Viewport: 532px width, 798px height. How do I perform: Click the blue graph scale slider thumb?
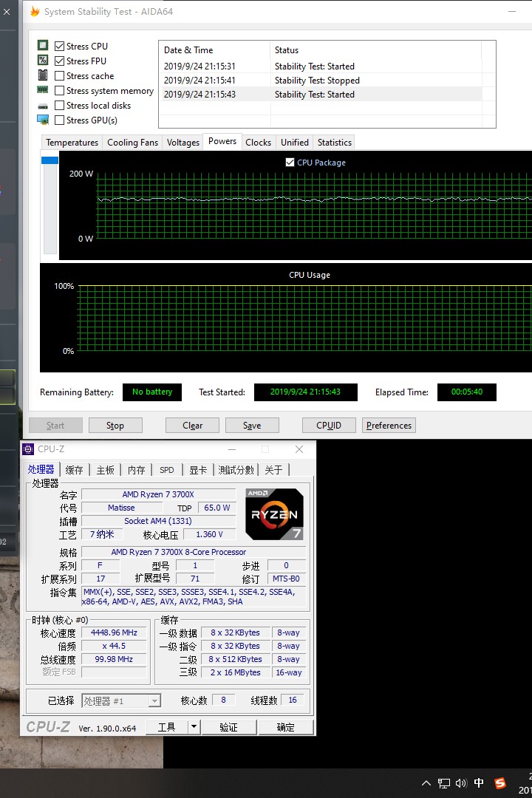tap(50, 160)
